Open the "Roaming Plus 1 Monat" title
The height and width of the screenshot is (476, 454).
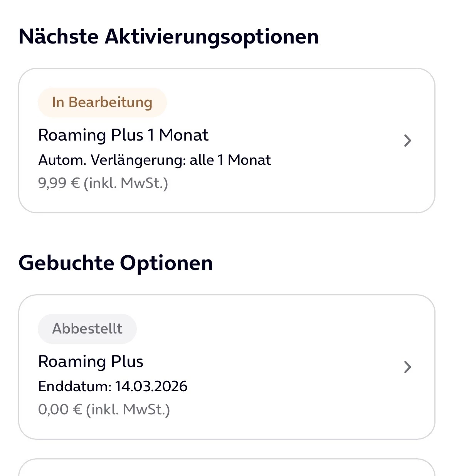pyautogui.click(x=123, y=135)
